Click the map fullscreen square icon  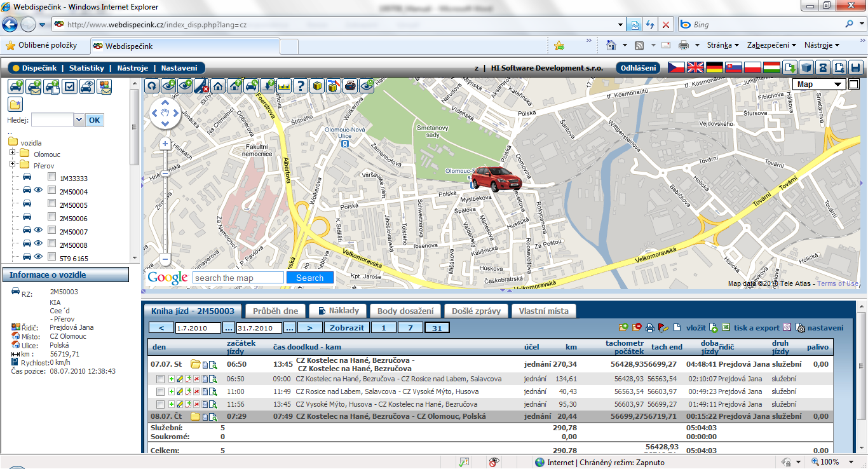[x=853, y=84]
